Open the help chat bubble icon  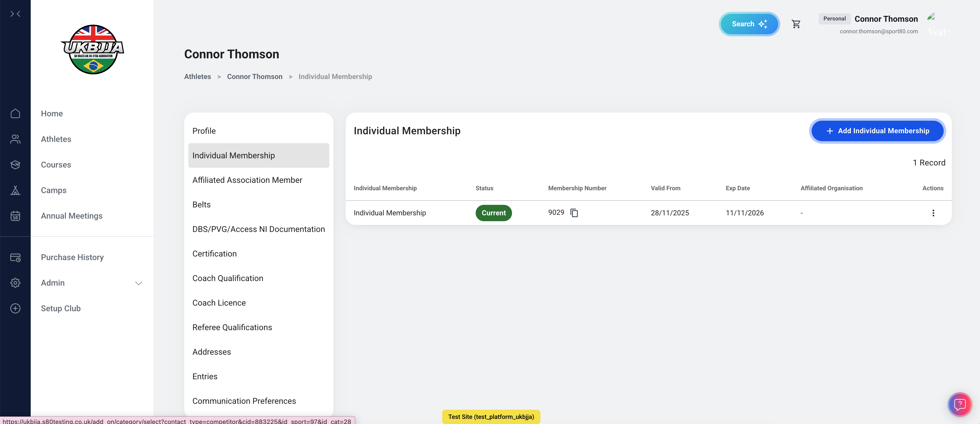point(960,404)
